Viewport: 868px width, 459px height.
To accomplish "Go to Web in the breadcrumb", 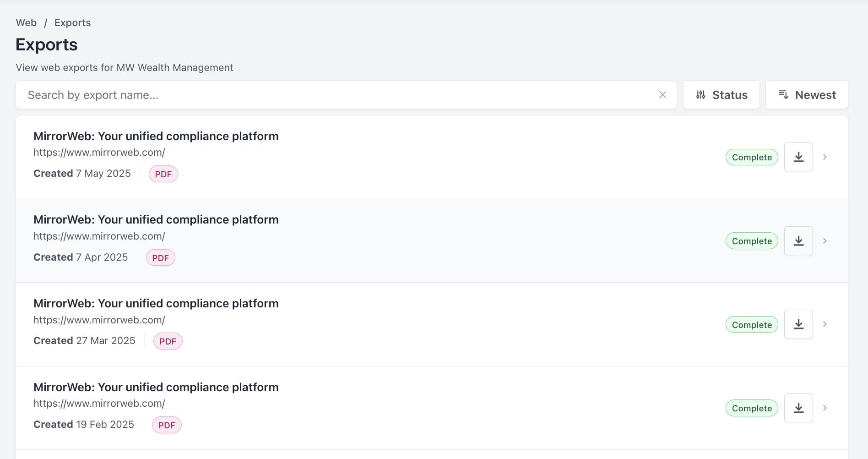I will (26, 23).
